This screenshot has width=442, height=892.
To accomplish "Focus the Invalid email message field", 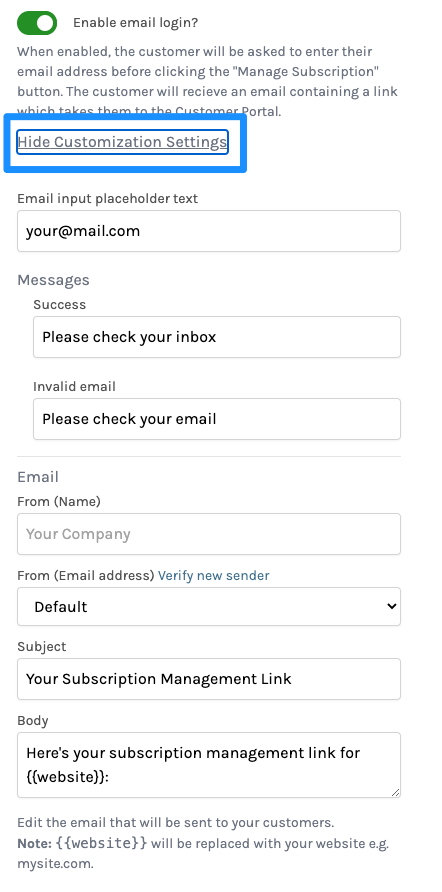I will (217, 419).
